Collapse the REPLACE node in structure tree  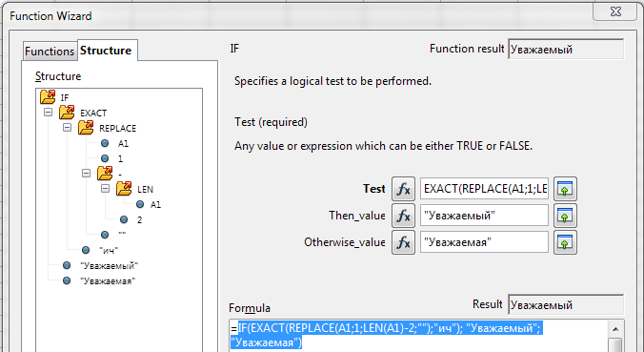coord(67,128)
